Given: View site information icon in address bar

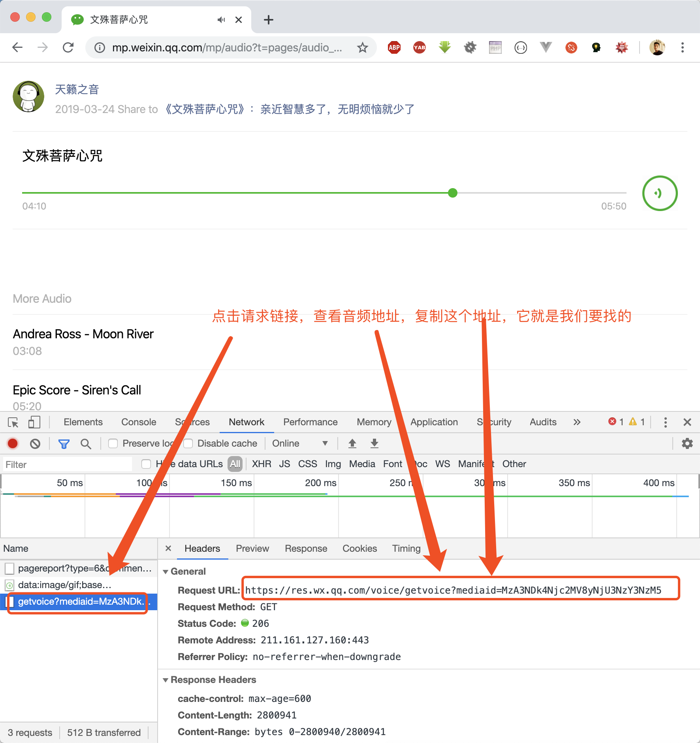Looking at the screenshot, I should (x=100, y=48).
